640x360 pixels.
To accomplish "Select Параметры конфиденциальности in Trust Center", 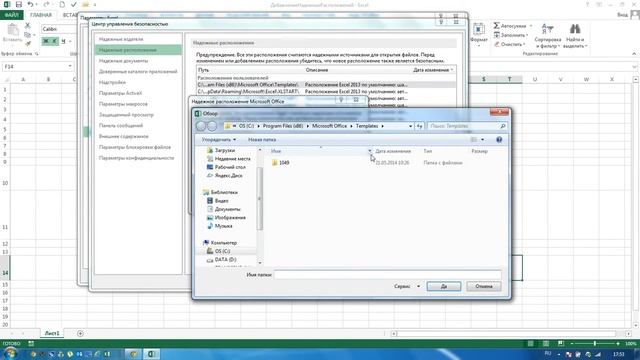I will click(136, 158).
